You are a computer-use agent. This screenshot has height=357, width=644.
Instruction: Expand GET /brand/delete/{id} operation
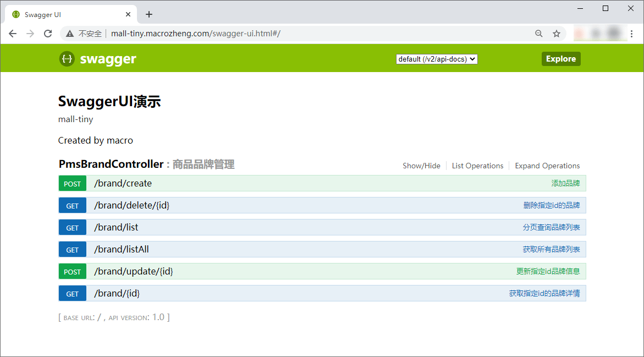coord(131,205)
